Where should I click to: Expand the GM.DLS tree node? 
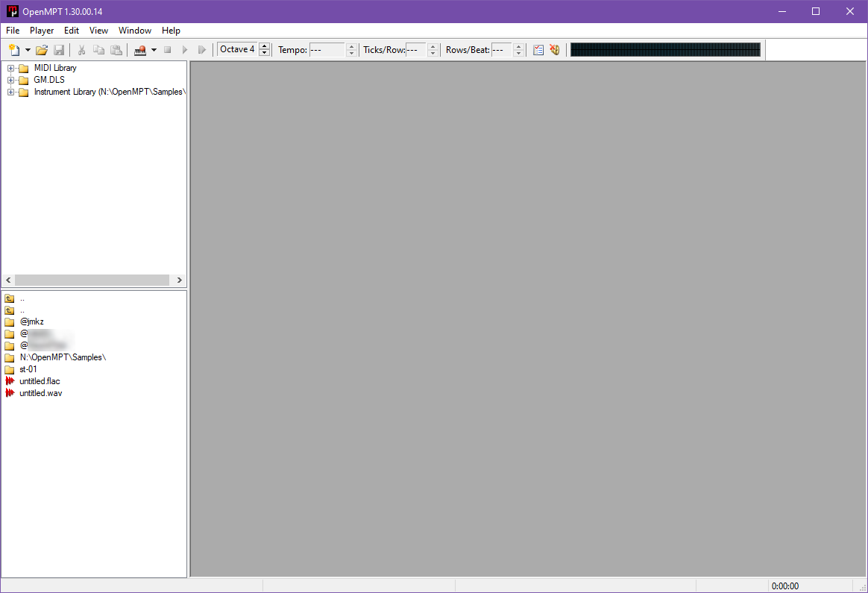10,81
